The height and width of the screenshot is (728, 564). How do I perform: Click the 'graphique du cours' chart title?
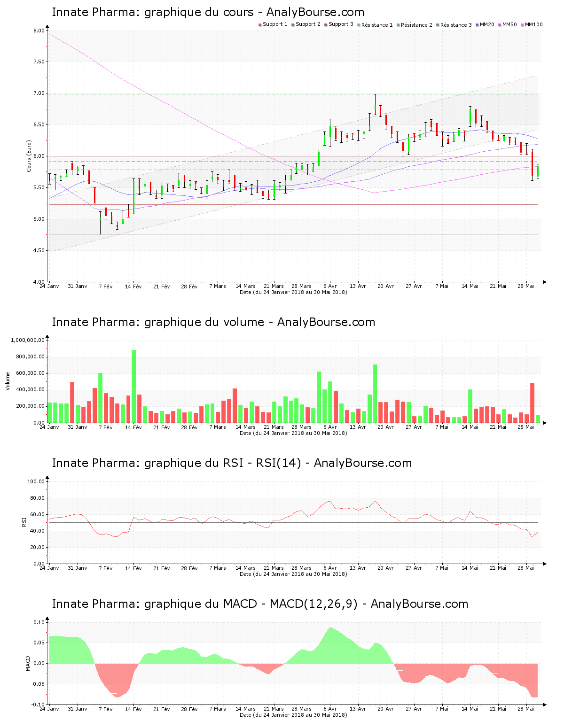(208, 12)
